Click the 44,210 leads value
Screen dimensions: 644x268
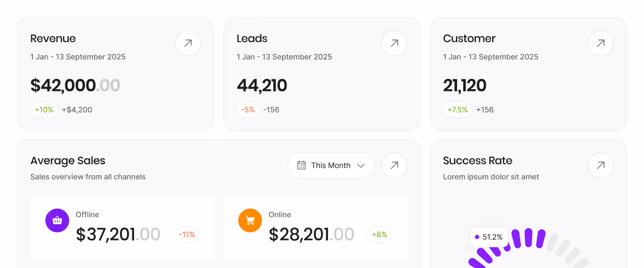tap(261, 85)
